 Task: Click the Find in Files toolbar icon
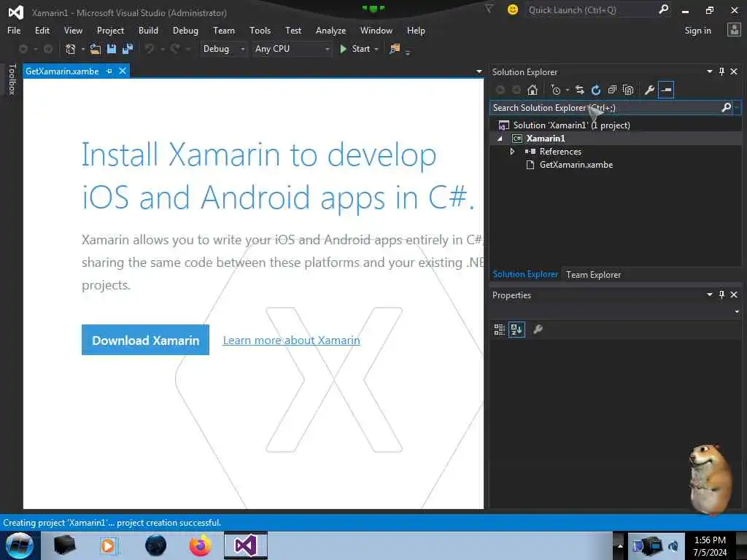[395, 49]
